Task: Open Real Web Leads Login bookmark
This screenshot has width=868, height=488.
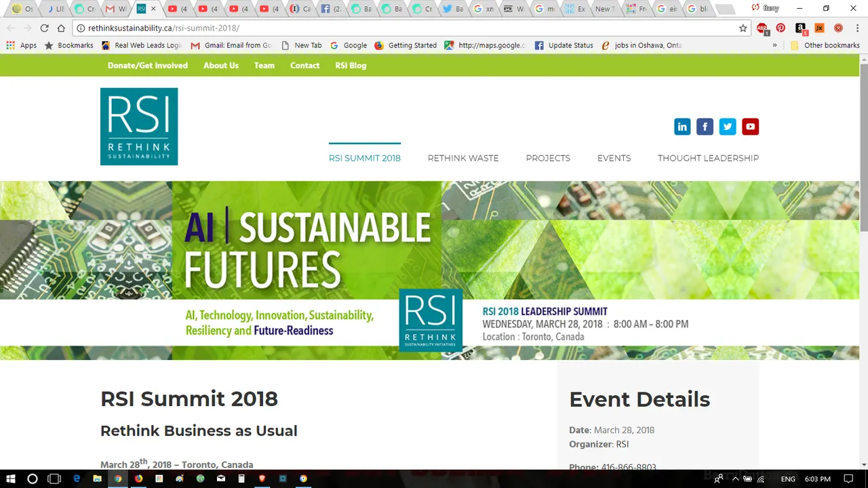Action: click(x=142, y=45)
